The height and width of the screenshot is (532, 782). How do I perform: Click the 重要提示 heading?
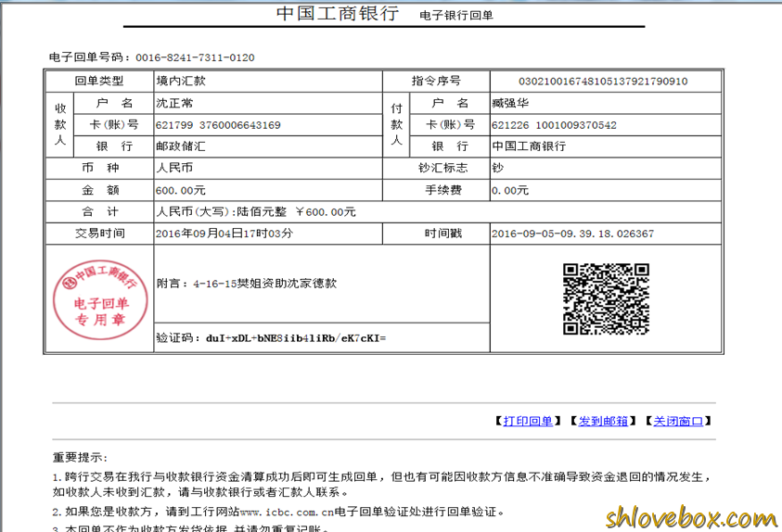tap(80, 457)
